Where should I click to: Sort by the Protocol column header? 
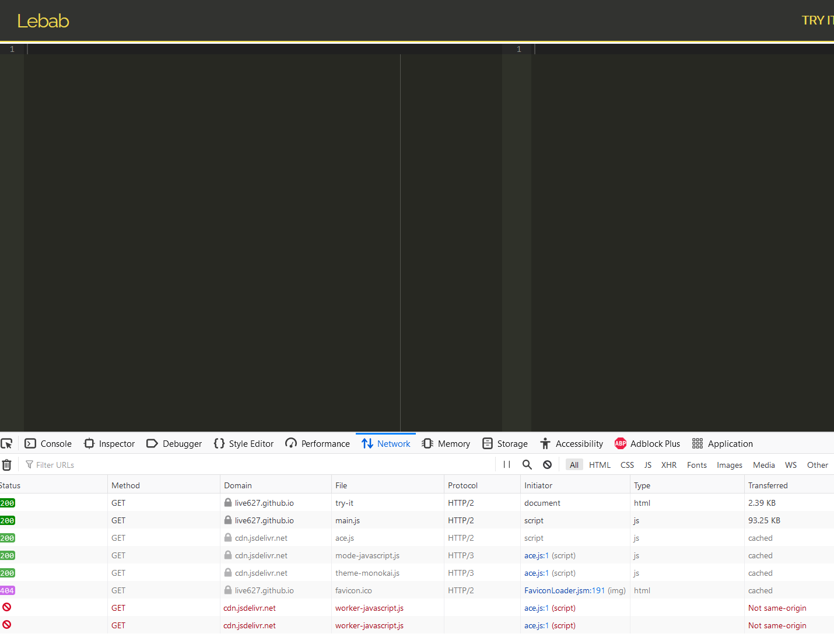pyautogui.click(x=482, y=485)
